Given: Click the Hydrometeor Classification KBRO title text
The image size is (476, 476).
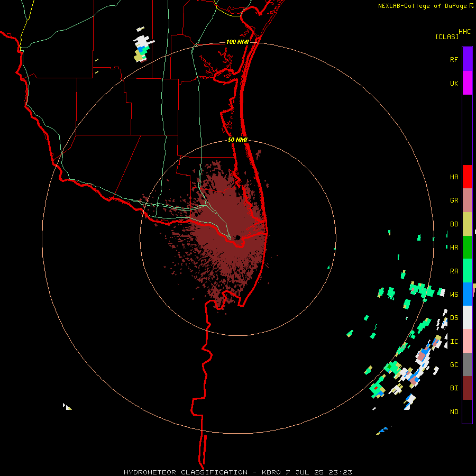Looking at the screenshot, I should [237, 472].
